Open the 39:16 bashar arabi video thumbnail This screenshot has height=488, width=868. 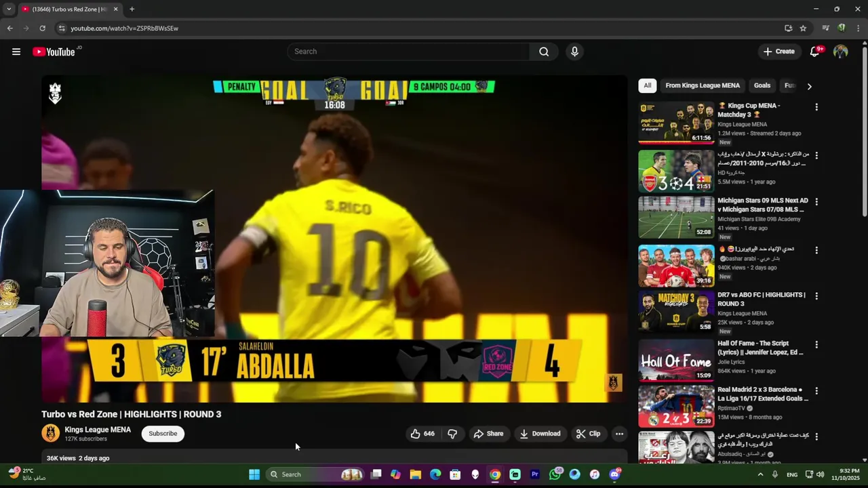tap(676, 265)
